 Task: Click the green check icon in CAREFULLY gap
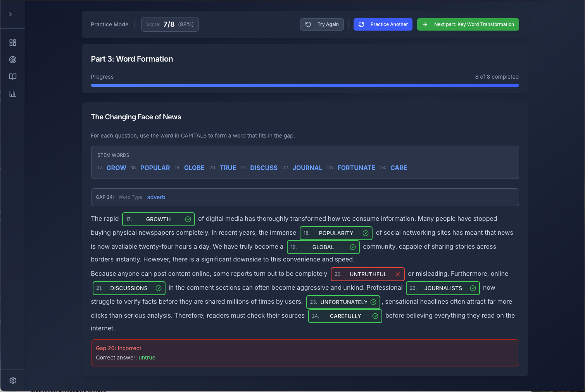pyautogui.click(x=375, y=316)
